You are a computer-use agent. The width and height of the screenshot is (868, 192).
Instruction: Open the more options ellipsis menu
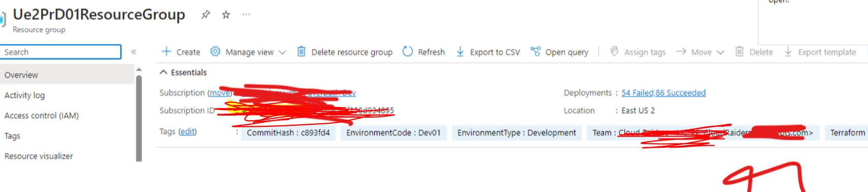pos(246,15)
